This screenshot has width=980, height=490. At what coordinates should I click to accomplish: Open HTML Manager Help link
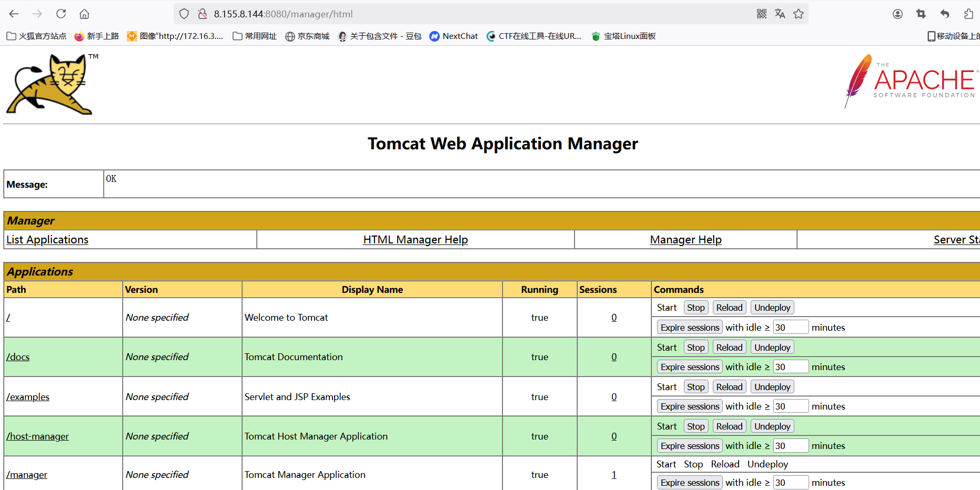pos(416,240)
